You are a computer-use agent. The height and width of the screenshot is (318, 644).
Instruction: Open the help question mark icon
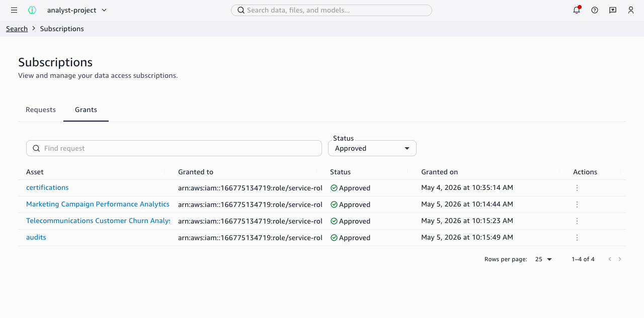(595, 10)
